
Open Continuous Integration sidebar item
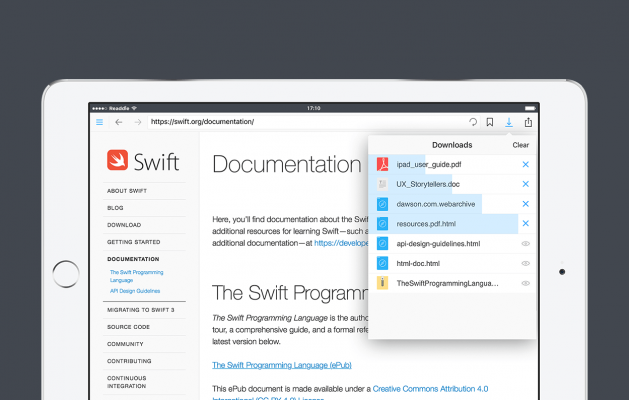[127, 382]
